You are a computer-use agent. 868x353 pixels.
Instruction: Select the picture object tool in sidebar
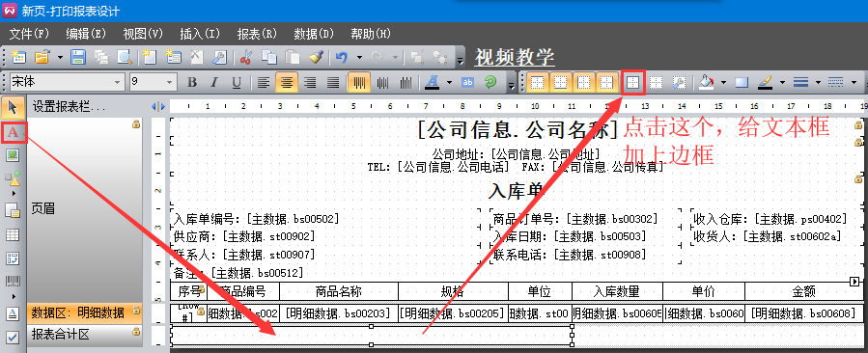click(13, 155)
